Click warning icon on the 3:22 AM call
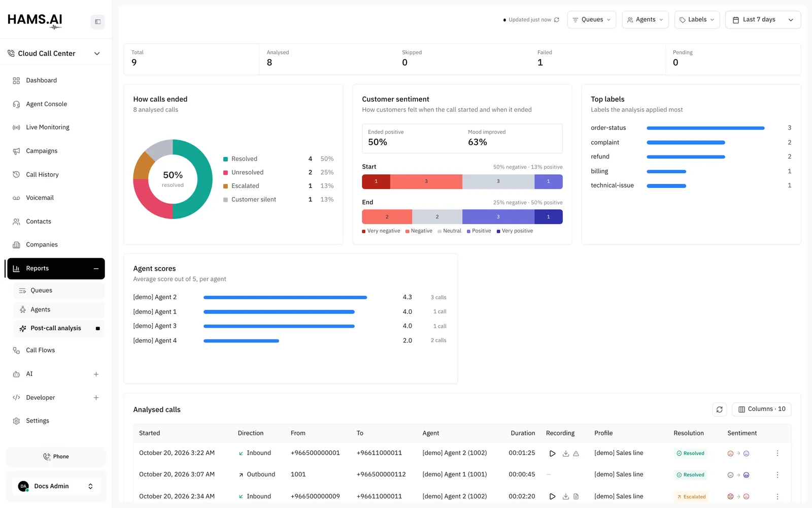 pos(576,454)
